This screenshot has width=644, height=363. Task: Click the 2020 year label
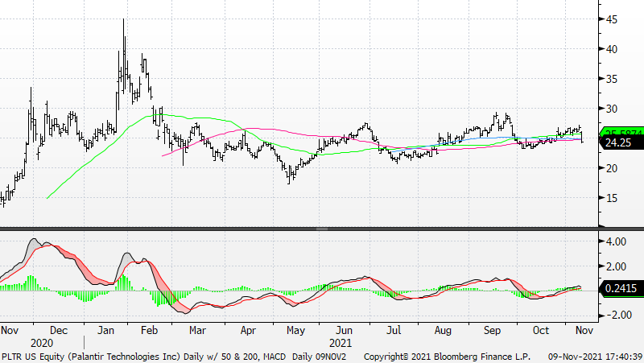click(x=42, y=344)
